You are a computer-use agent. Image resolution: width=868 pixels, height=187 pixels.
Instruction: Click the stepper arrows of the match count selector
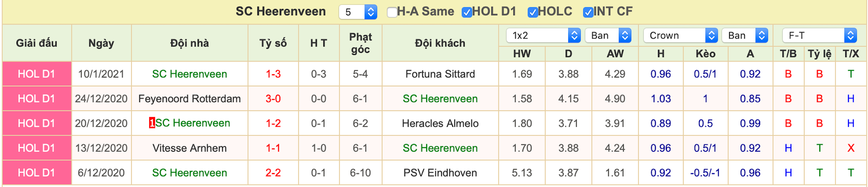371,12
